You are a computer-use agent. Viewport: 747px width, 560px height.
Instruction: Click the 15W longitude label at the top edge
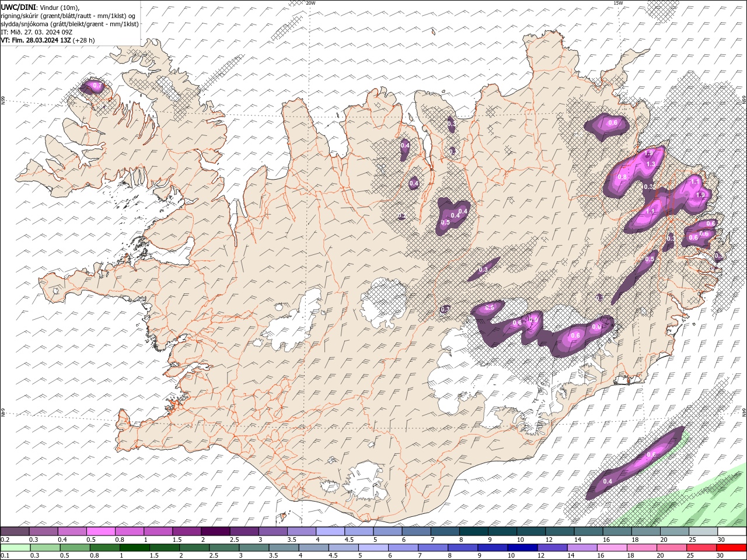click(x=618, y=3)
